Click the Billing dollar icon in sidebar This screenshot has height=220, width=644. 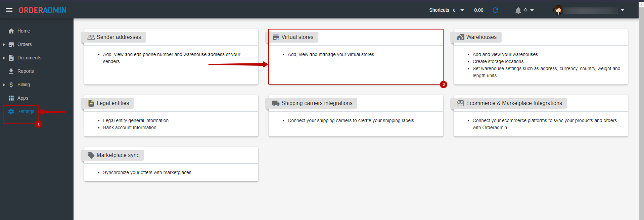click(x=11, y=85)
